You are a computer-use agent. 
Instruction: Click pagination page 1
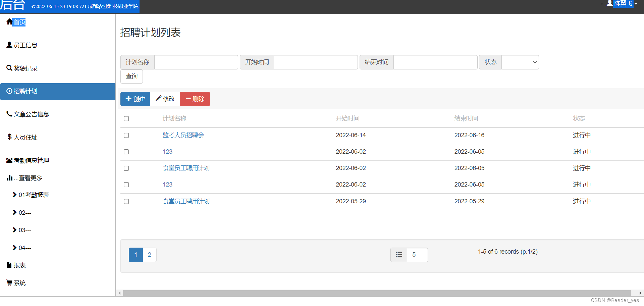point(136,255)
